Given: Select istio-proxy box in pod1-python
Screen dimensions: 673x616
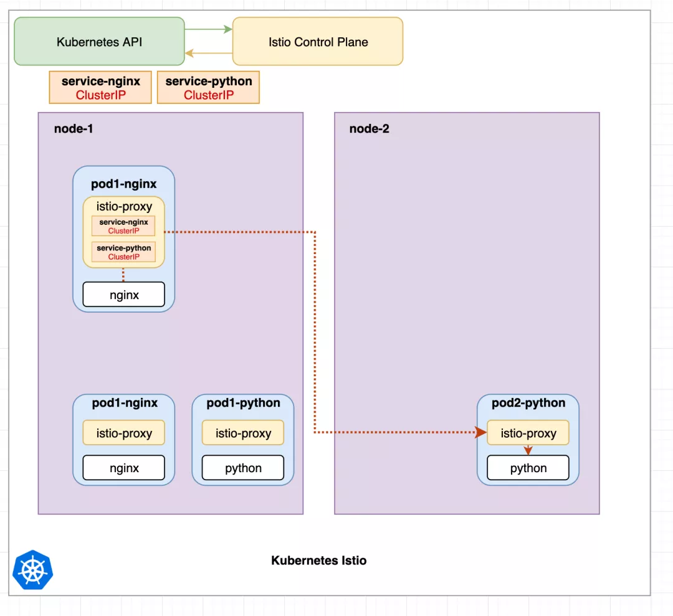Looking at the screenshot, I should [x=243, y=433].
